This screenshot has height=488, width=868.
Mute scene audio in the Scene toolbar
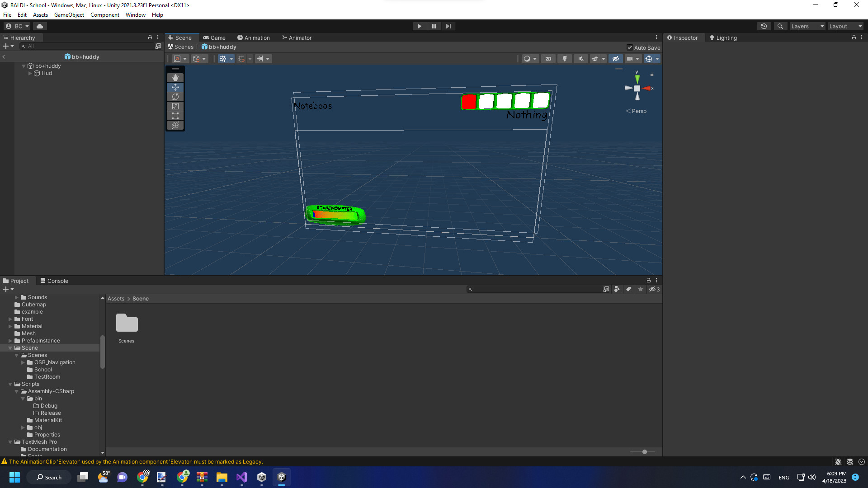click(580, 59)
